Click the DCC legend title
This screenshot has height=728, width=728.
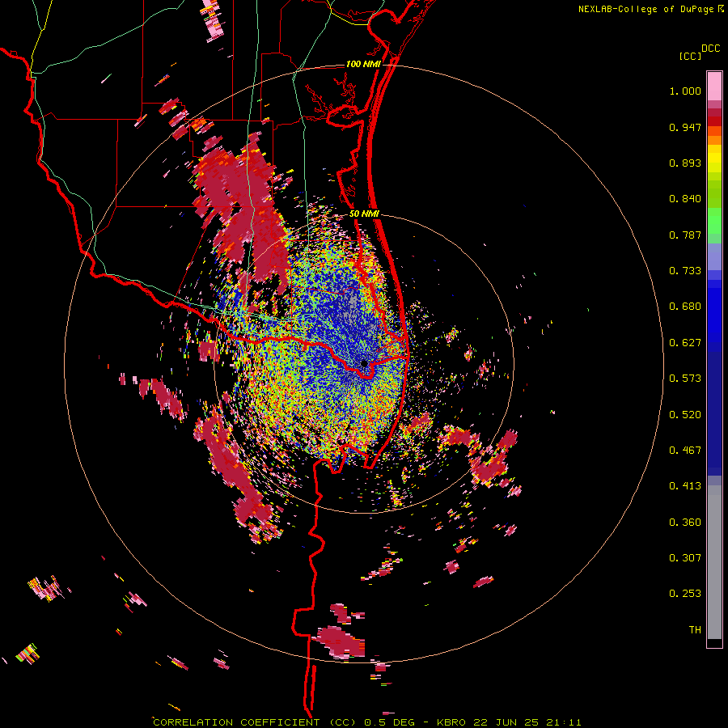click(711, 48)
